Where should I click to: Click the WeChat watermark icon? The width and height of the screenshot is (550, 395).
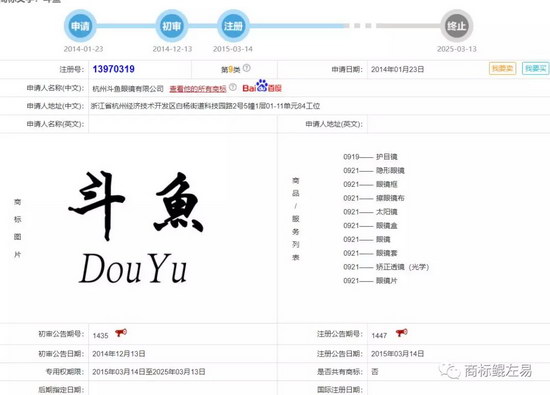449,371
